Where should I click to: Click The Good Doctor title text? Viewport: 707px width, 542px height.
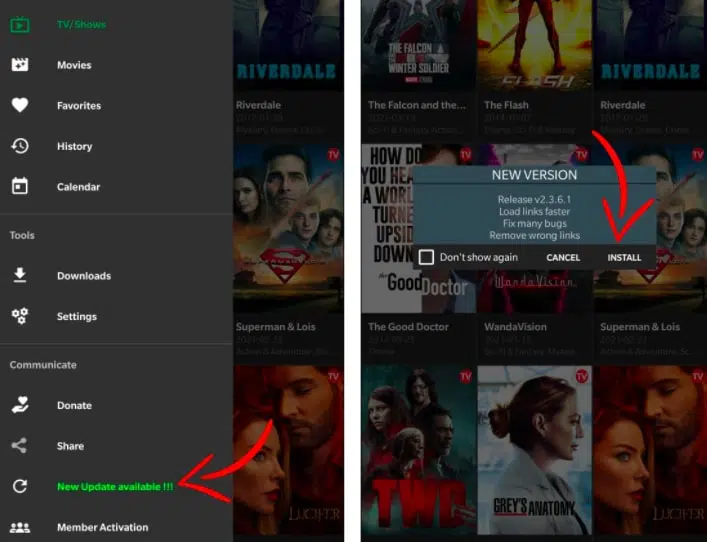tap(409, 327)
